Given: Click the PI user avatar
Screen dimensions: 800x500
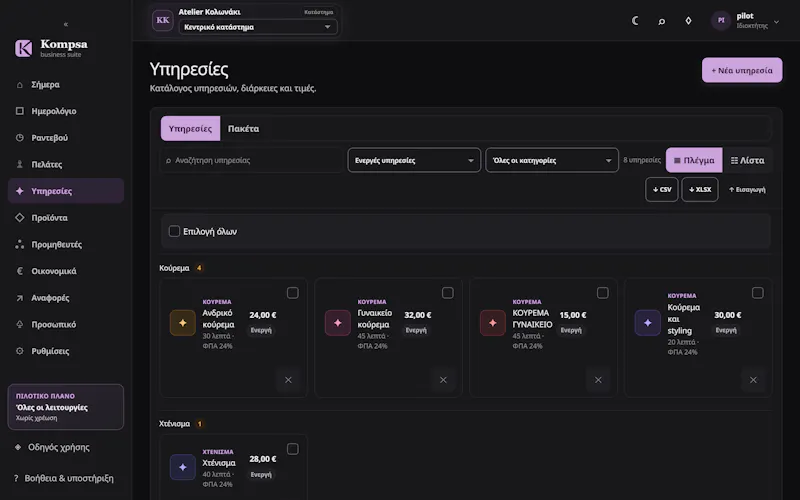Looking at the screenshot, I should (721, 20).
